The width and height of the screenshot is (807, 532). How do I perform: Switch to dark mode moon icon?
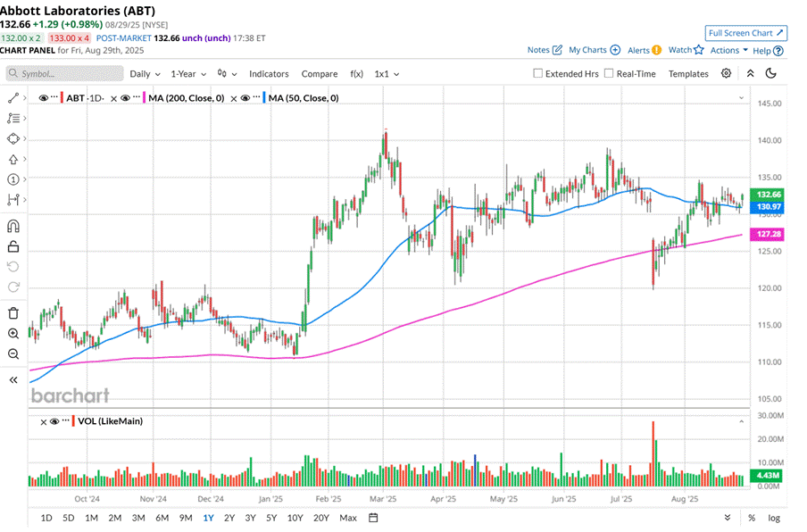click(770, 73)
